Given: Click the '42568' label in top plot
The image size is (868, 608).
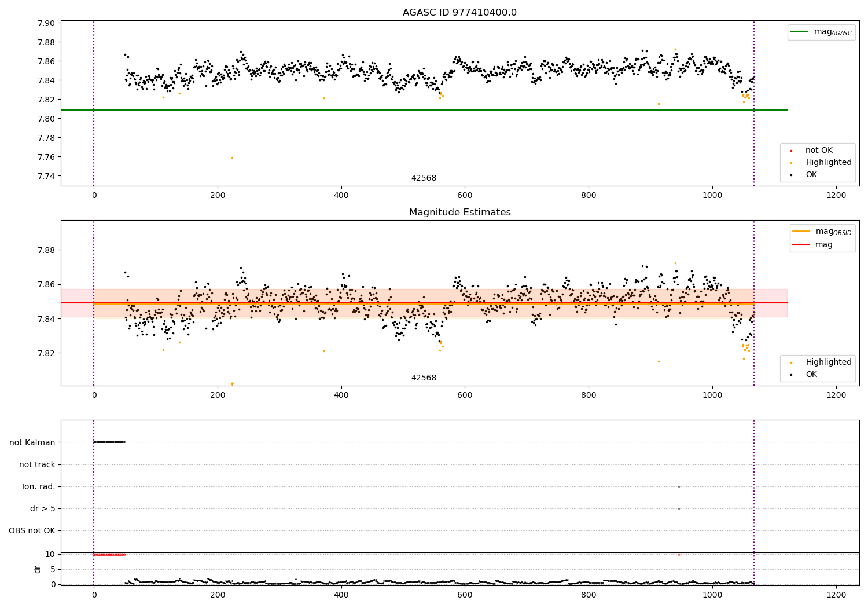Looking at the screenshot, I should tap(424, 178).
